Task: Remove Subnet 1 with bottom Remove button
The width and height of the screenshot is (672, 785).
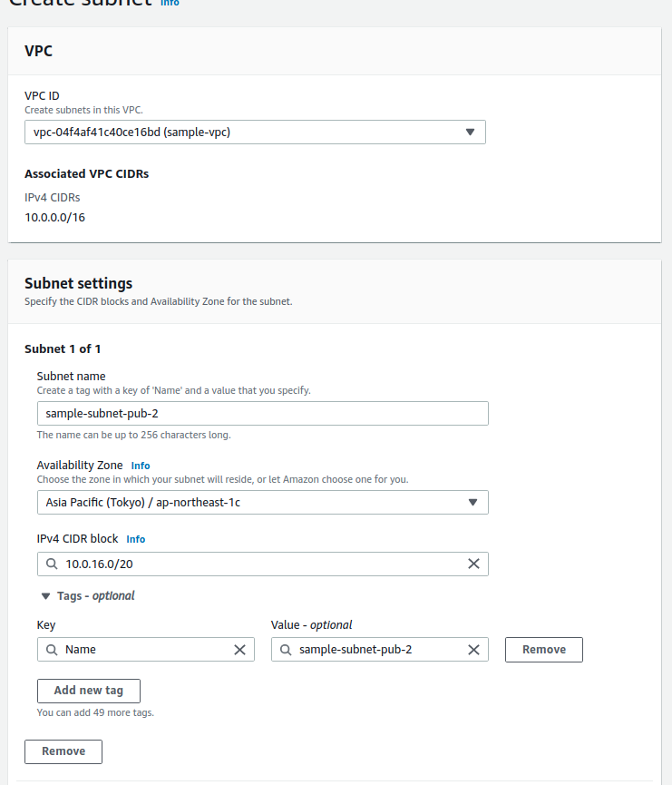Action: 63,751
